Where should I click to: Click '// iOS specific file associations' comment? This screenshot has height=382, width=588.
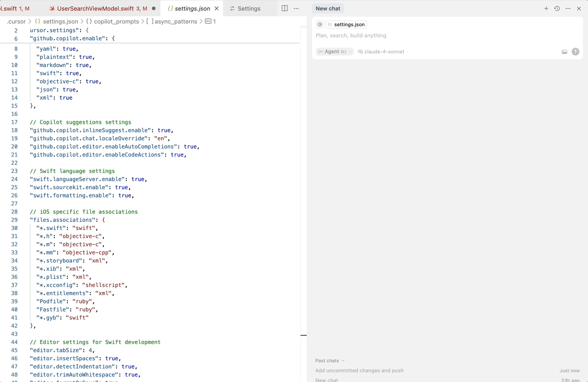click(x=84, y=212)
